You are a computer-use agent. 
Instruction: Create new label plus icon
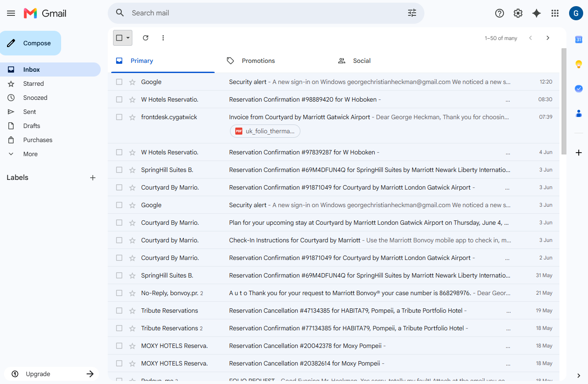[x=93, y=178]
